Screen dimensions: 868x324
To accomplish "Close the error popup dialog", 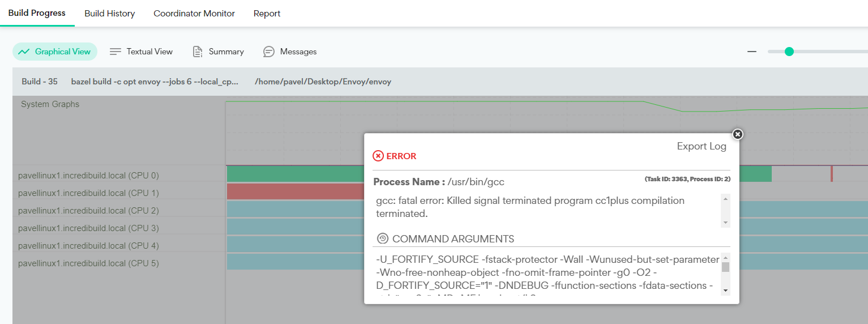I will pyautogui.click(x=737, y=134).
